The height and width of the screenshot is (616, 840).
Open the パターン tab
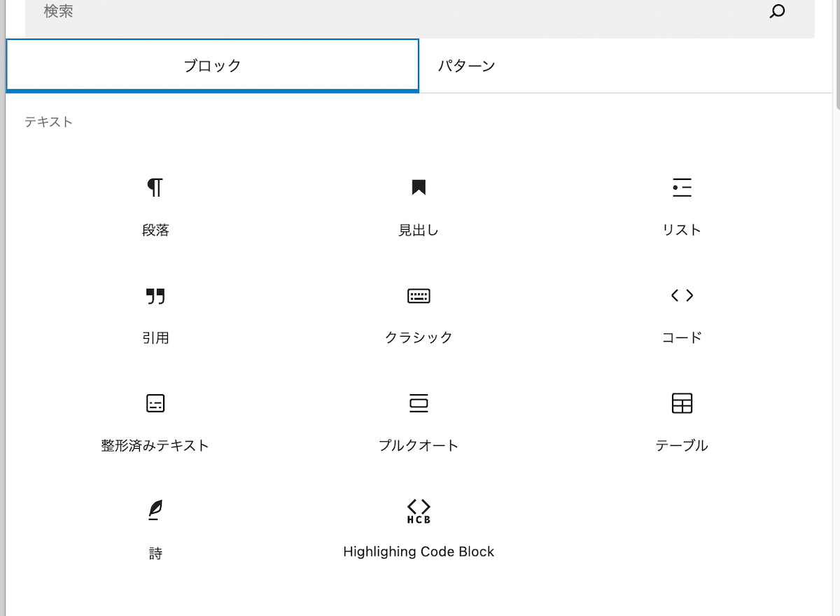click(466, 66)
